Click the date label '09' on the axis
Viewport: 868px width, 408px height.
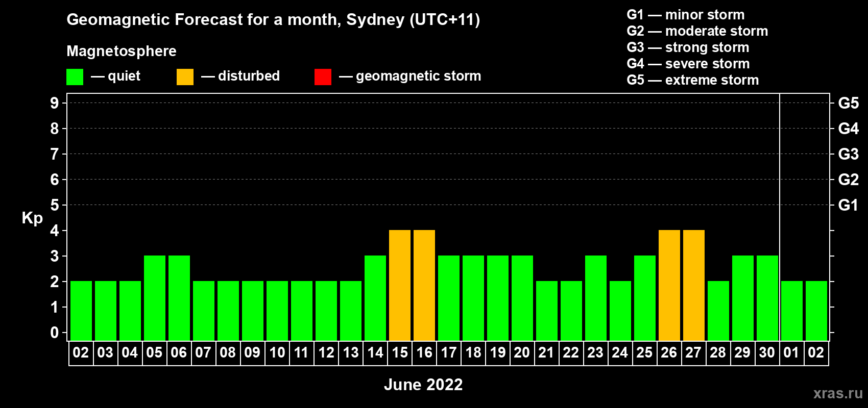click(x=252, y=352)
